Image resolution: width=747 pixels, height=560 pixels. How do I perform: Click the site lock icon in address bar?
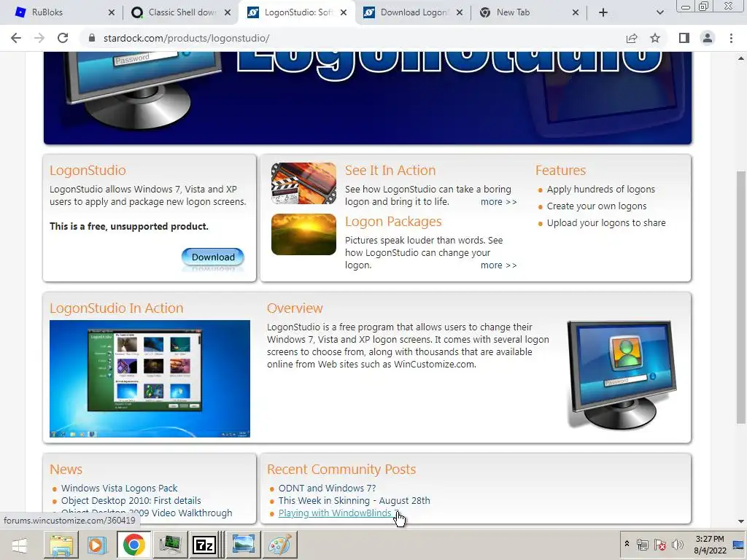click(92, 38)
